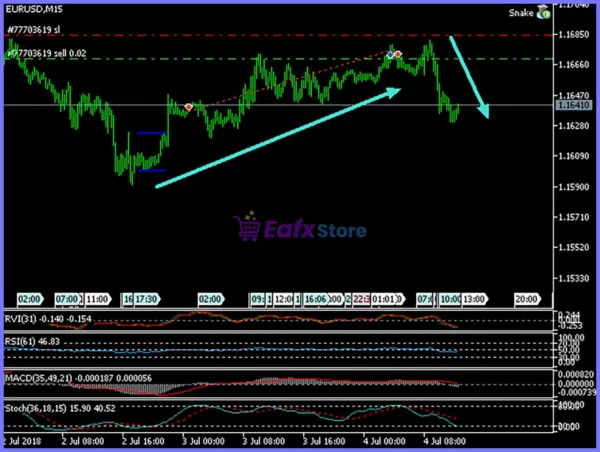Select the red diamond beside the blue marker
Image resolution: width=600 pixels, height=452 pixels.
pos(398,54)
